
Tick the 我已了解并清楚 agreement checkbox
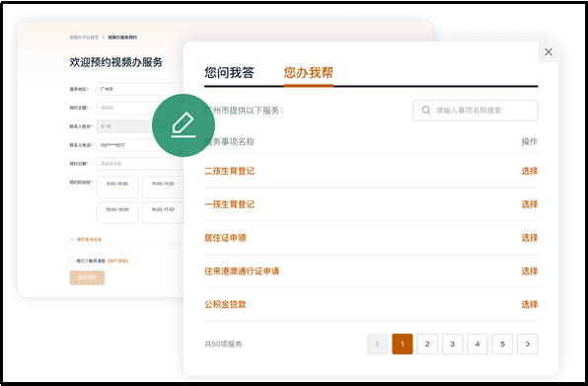coord(72,261)
